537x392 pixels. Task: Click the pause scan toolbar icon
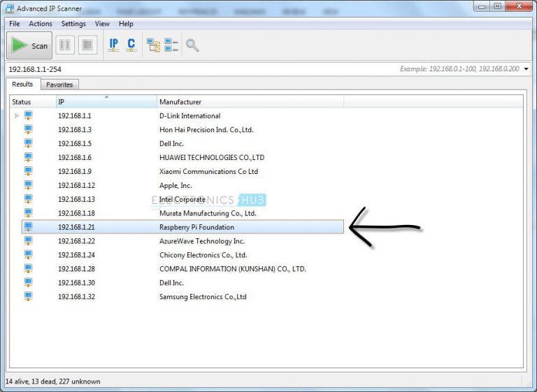tap(65, 45)
